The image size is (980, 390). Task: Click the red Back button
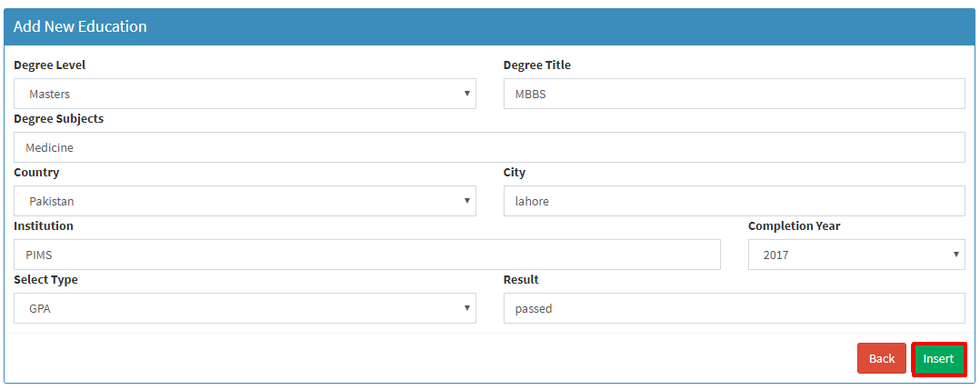pyautogui.click(x=882, y=359)
